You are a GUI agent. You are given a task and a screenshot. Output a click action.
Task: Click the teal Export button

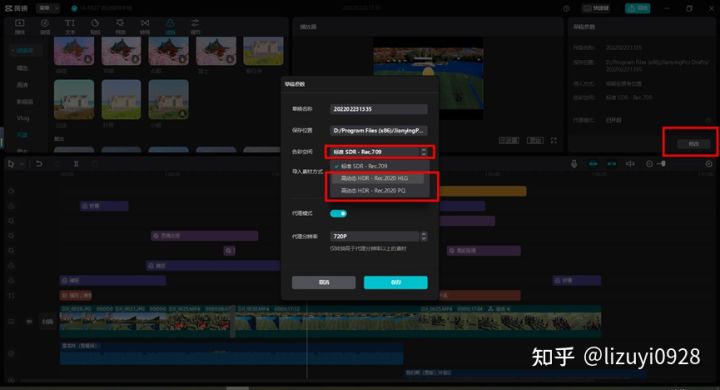coord(637,8)
